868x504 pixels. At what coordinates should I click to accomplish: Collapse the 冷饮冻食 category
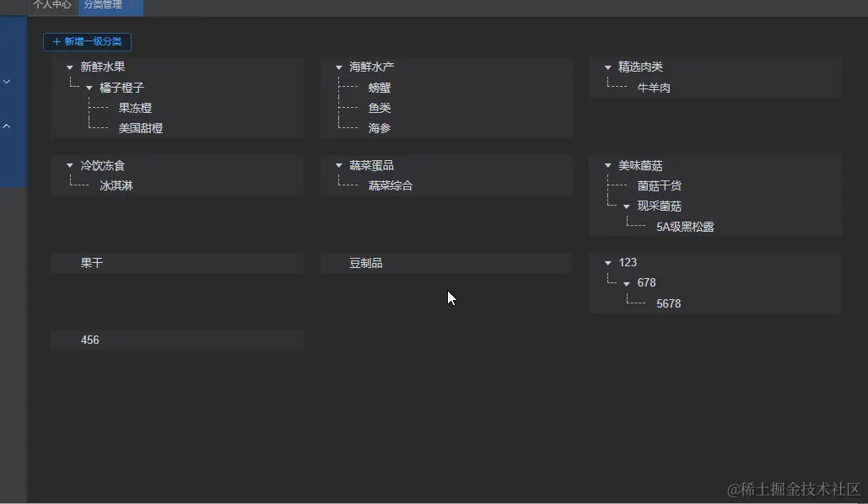click(70, 165)
